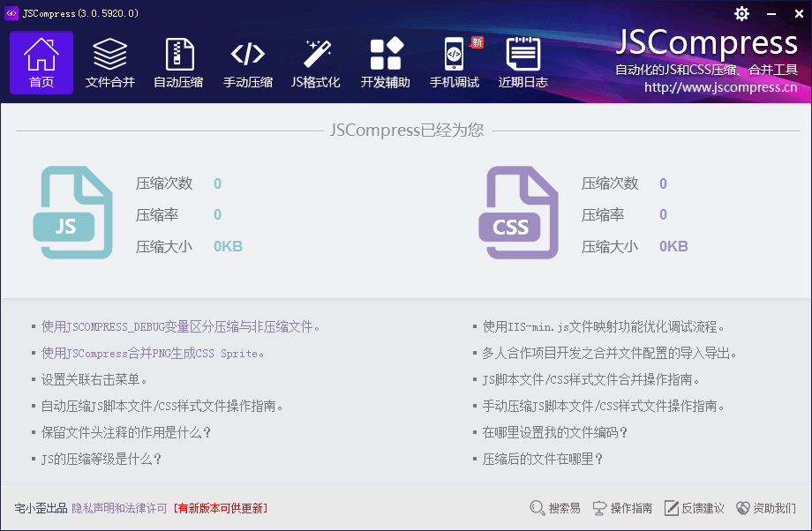Open JS脚本文件/CSS样式文件合并操作指南 article
This screenshot has height=531, width=812.
(590, 379)
